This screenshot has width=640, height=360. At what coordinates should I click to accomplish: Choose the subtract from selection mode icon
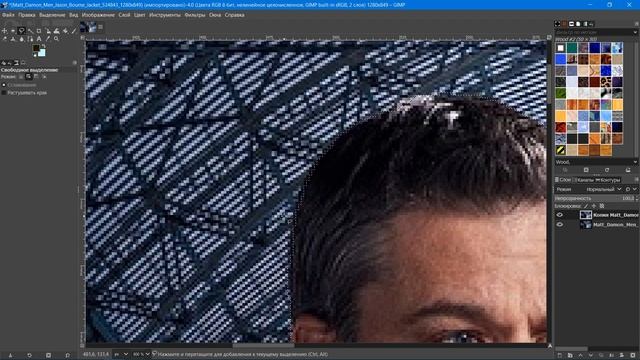36,77
